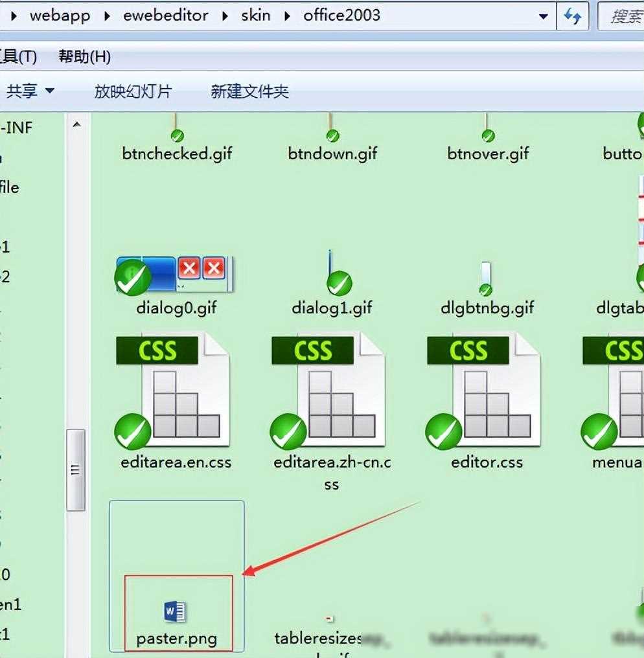The image size is (644, 658).
Task: Click the navigation pane scrollbar thumb
Action: tap(76, 470)
